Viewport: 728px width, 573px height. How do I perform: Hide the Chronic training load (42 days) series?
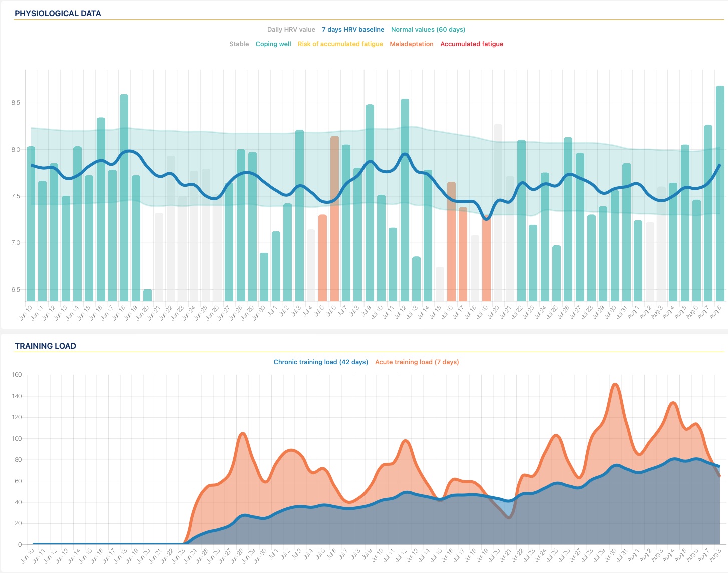coord(320,362)
